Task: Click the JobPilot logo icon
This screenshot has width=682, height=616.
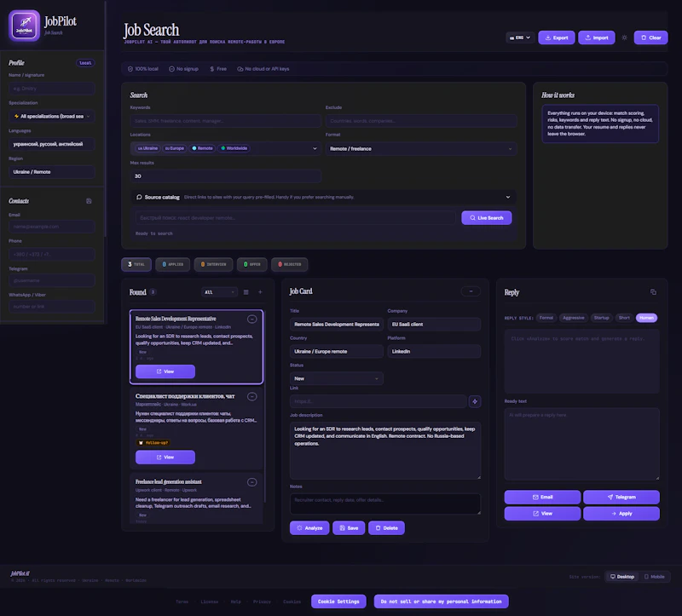Action: tap(25, 26)
